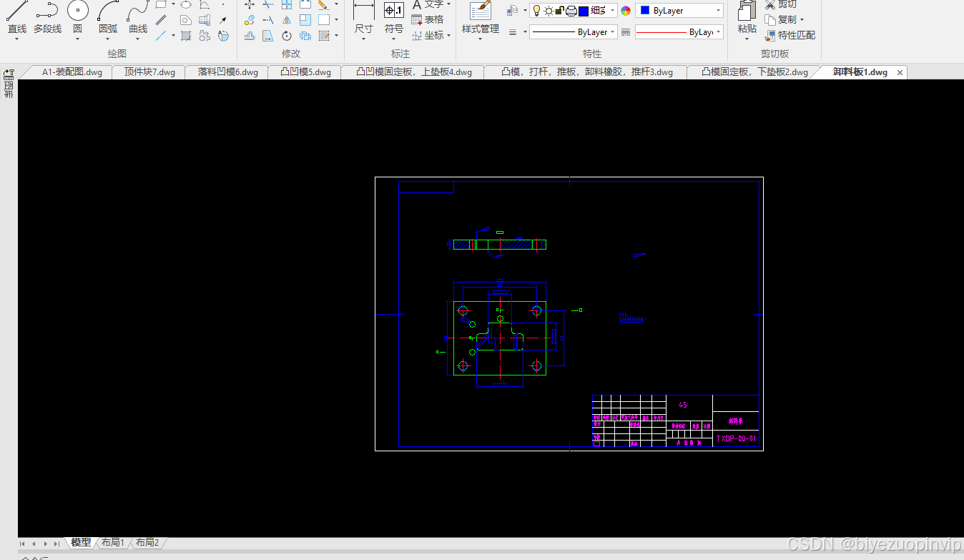Expand the arrow under 尺寸
Viewport: 964px width, 560px height.
pos(364,39)
